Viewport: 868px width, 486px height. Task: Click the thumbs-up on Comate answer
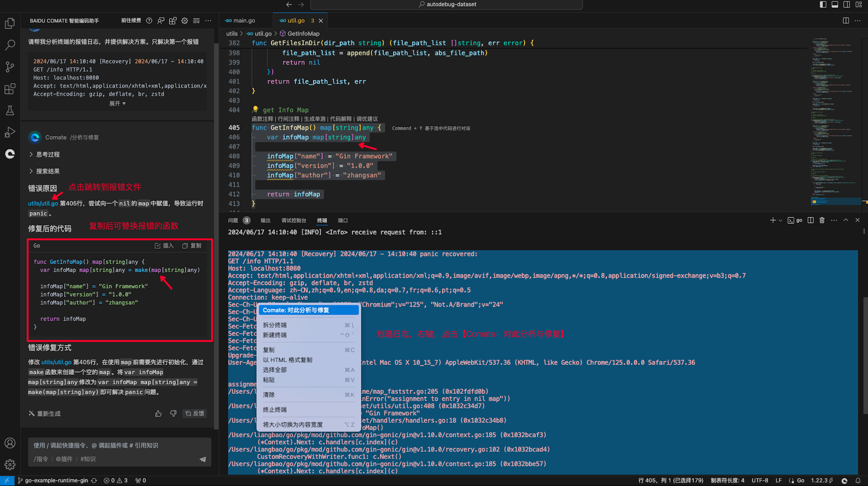(x=158, y=414)
